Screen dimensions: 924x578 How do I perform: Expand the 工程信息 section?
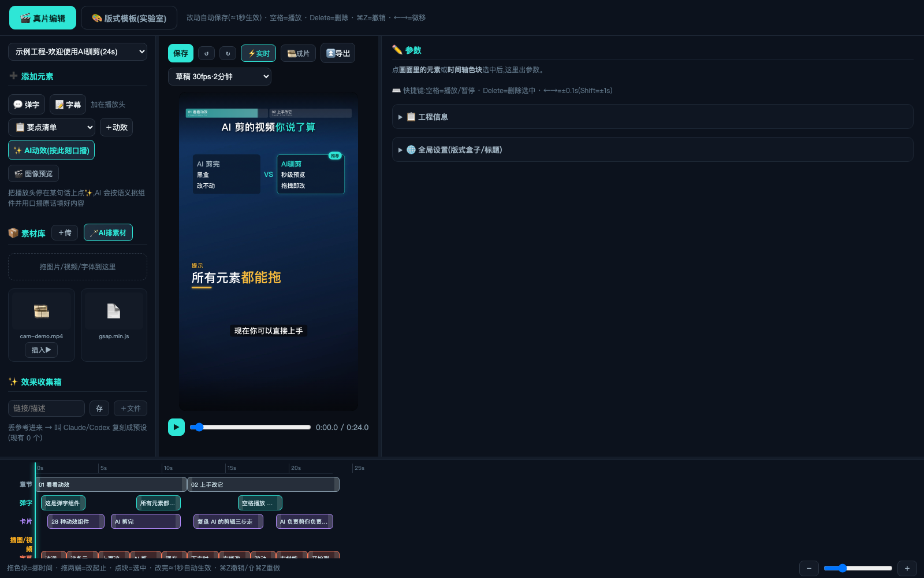tap(653, 117)
